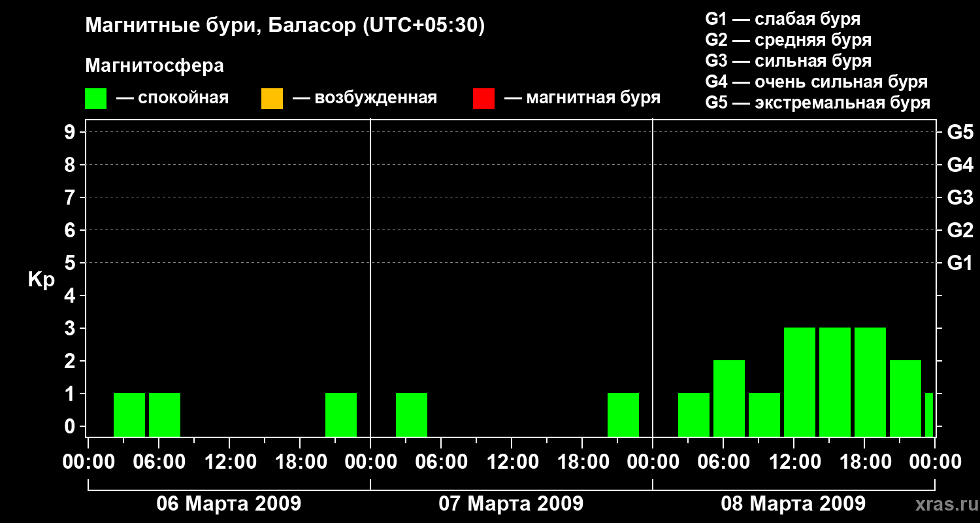
Task: Click the 'G2' right-axis label
Action: point(960,230)
